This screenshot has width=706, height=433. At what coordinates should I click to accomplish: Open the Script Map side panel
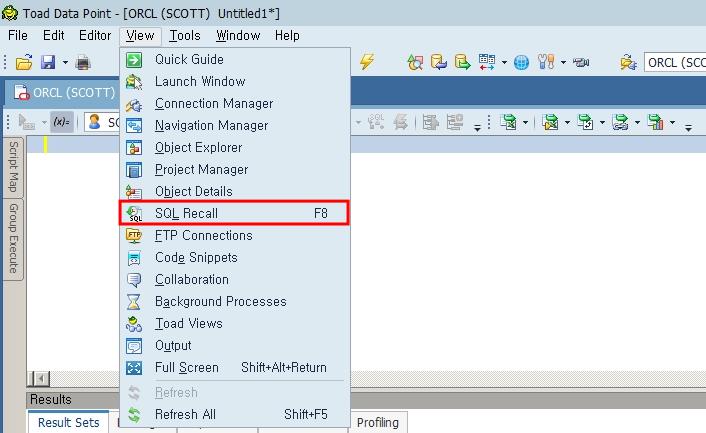(x=13, y=166)
